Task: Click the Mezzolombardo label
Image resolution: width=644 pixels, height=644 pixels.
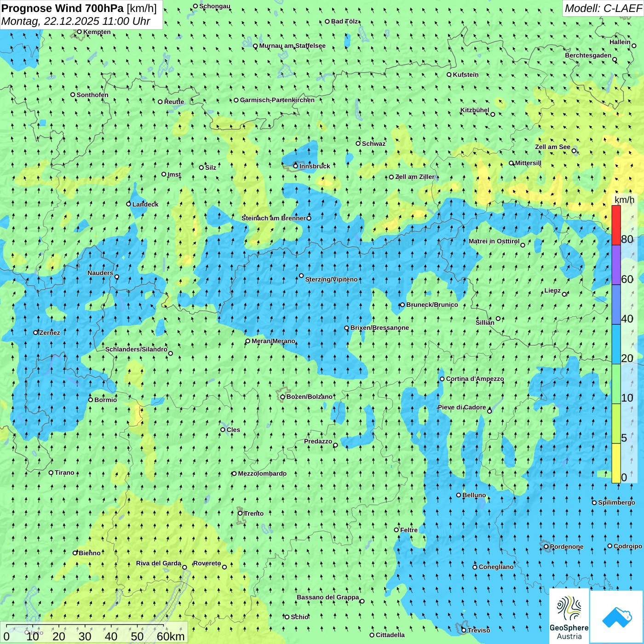Action: tap(262, 473)
